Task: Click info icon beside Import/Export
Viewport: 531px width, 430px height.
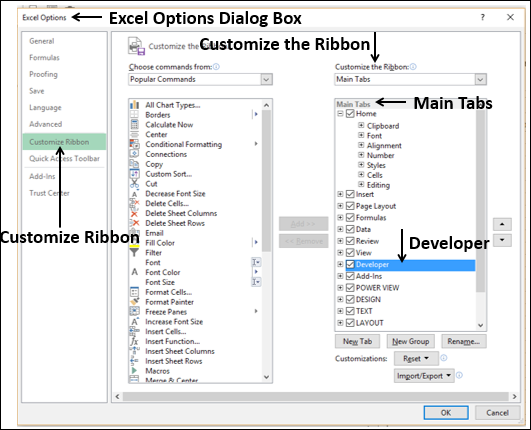Action: point(459,375)
